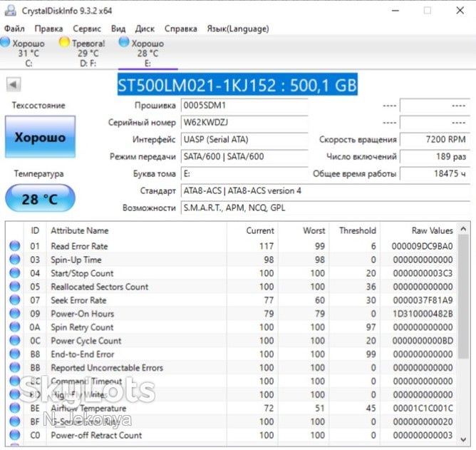
Task: Click status orb of Spin-Up Time row
Action: click(14, 259)
